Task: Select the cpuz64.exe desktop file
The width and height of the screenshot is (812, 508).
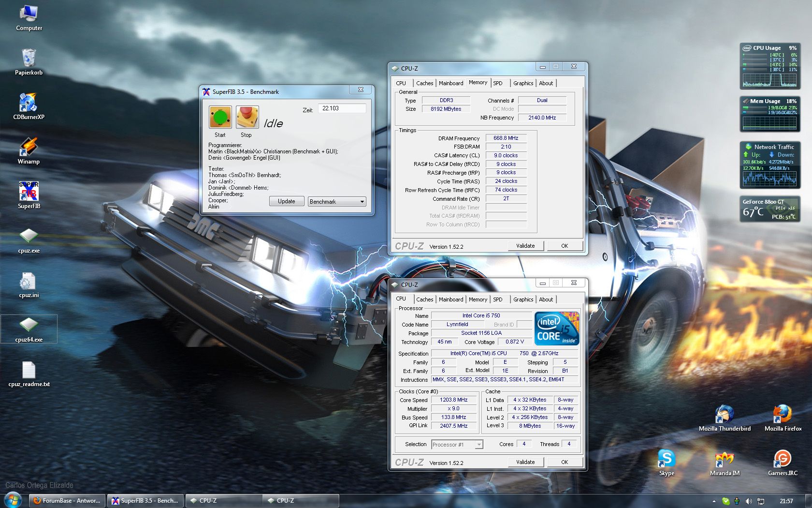Action: tap(29, 329)
